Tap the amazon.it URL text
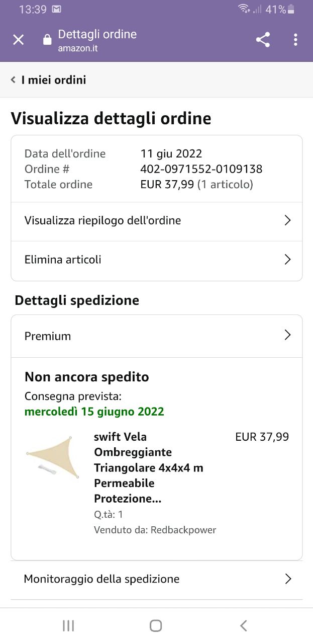 pos(78,49)
